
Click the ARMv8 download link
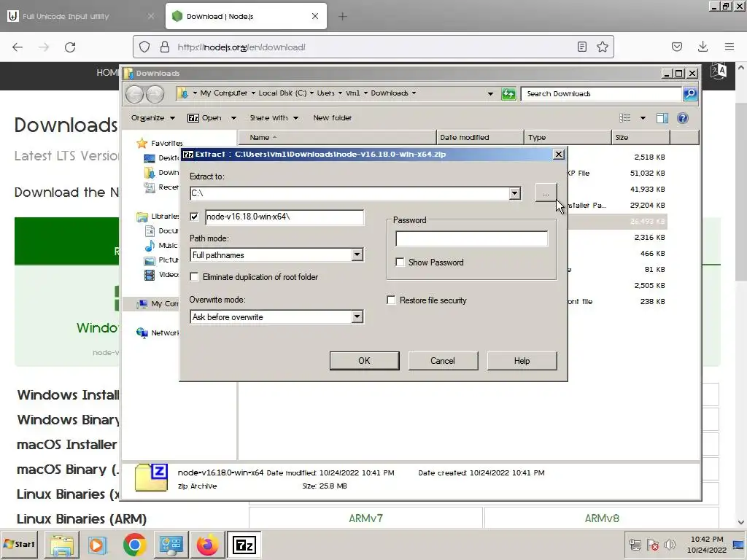point(602,518)
